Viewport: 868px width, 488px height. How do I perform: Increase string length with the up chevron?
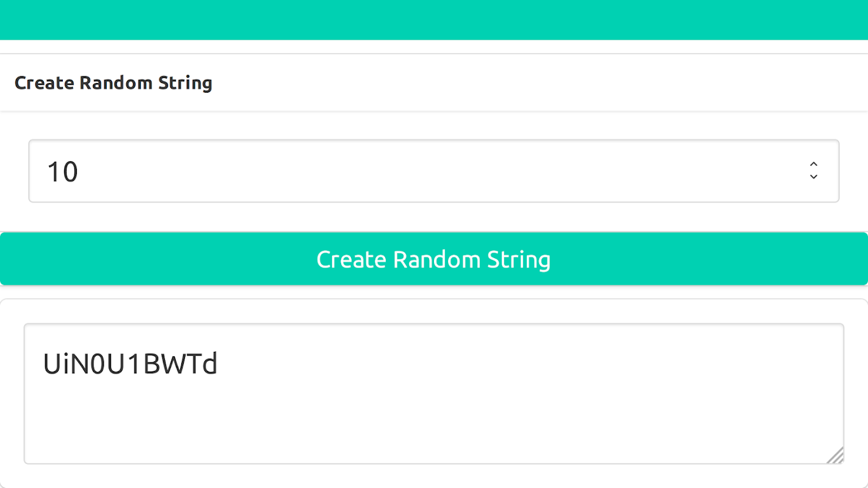(x=813, y=164)
